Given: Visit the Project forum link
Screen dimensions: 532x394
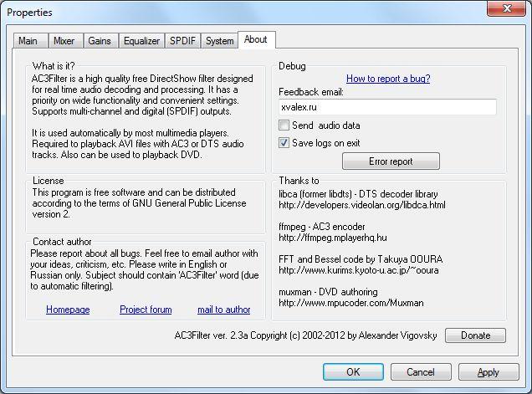Looking at the screenshot, I should 146,310.
